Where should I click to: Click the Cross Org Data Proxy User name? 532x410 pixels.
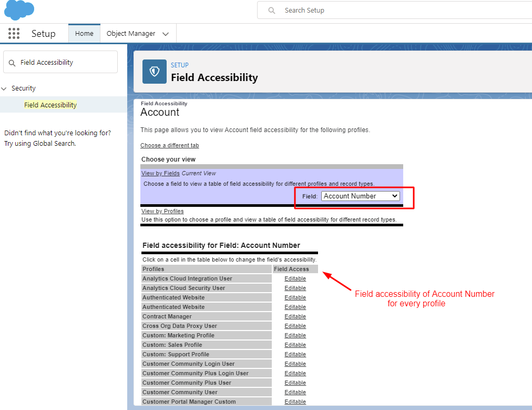pos(179,326)
